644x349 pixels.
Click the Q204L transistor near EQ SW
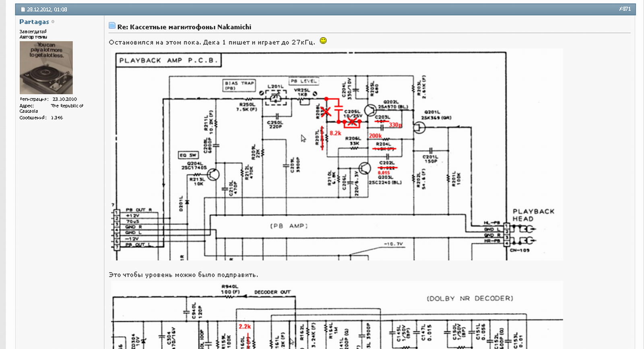pyautogui.click(x=213, y=174)
